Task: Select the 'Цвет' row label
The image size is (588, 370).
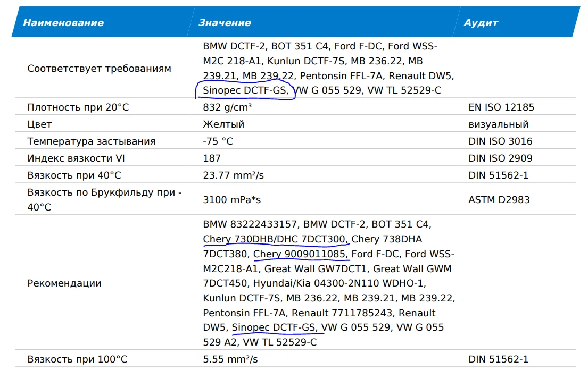Action: coord(39,124)
